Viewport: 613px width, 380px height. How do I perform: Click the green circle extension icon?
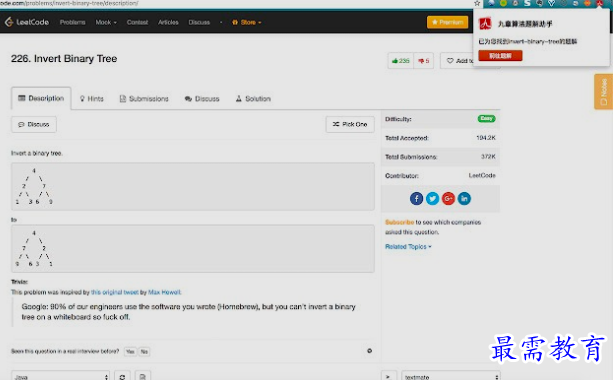(x=504, y=3)
